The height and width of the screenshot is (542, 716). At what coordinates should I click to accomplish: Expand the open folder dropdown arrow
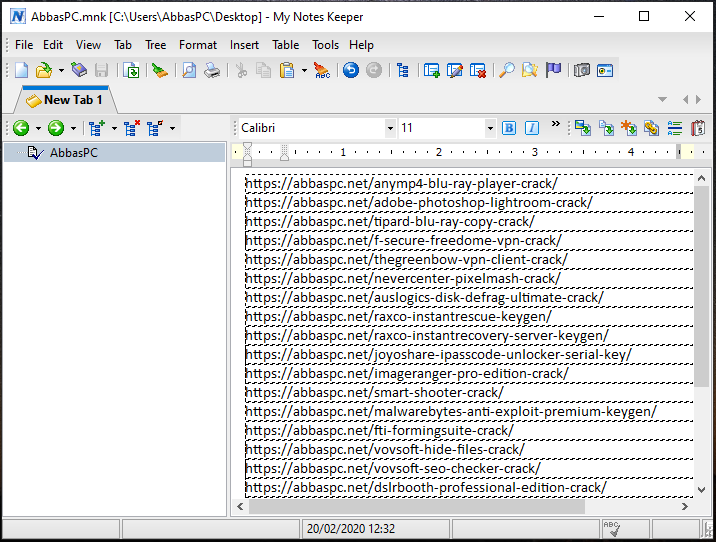[61, 71]
